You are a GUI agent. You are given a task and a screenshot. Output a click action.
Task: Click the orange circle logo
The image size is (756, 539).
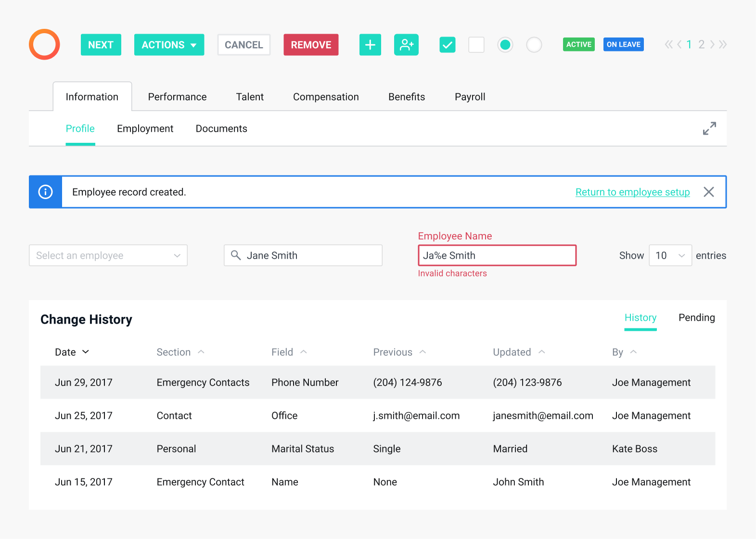[x=44, y=45]
